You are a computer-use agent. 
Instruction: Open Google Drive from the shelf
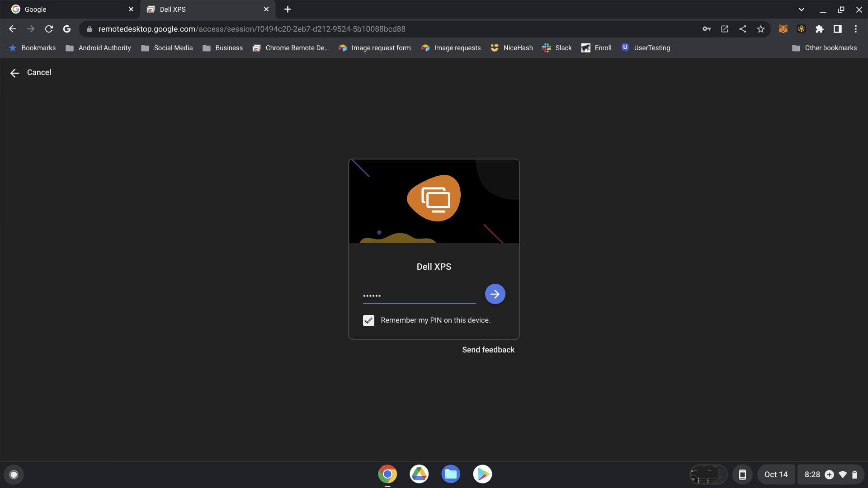(419, 474)
